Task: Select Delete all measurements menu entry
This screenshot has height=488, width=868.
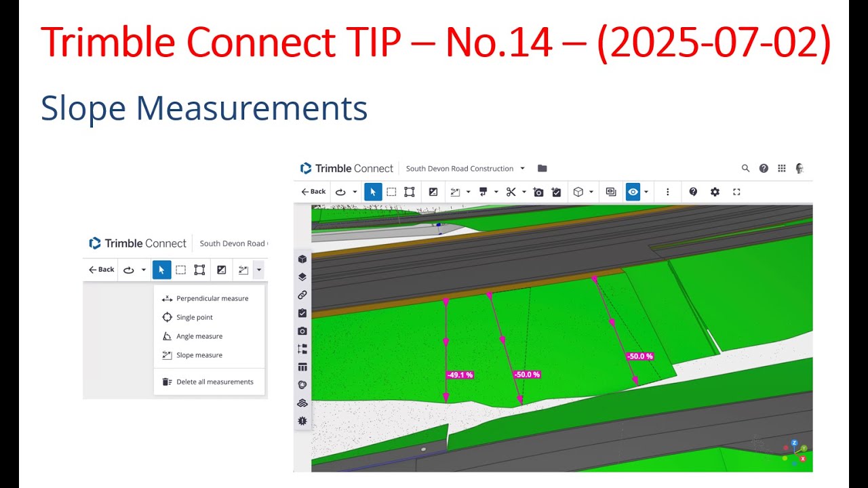Action: tap(209, 382)
